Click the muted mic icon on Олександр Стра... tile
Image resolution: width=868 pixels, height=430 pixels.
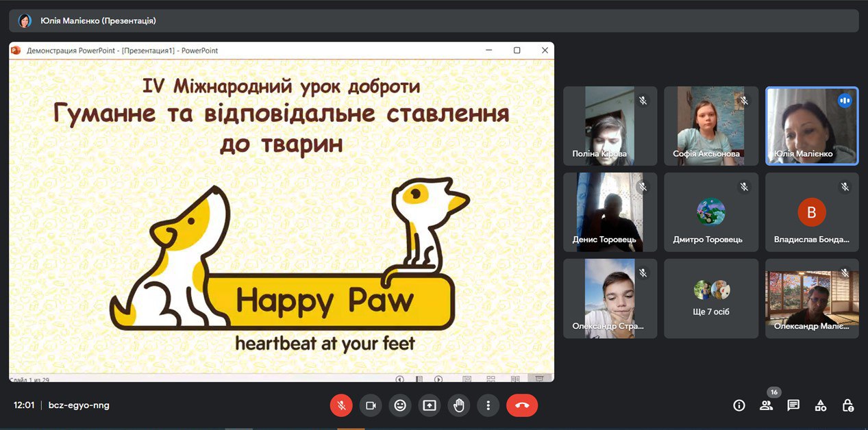click(643, 273)
